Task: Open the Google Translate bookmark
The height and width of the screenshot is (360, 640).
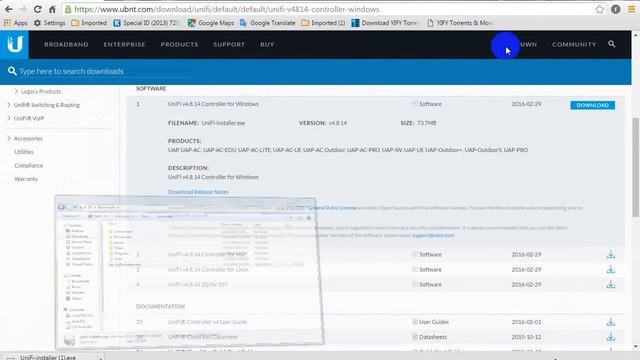Action: (267, 23)
